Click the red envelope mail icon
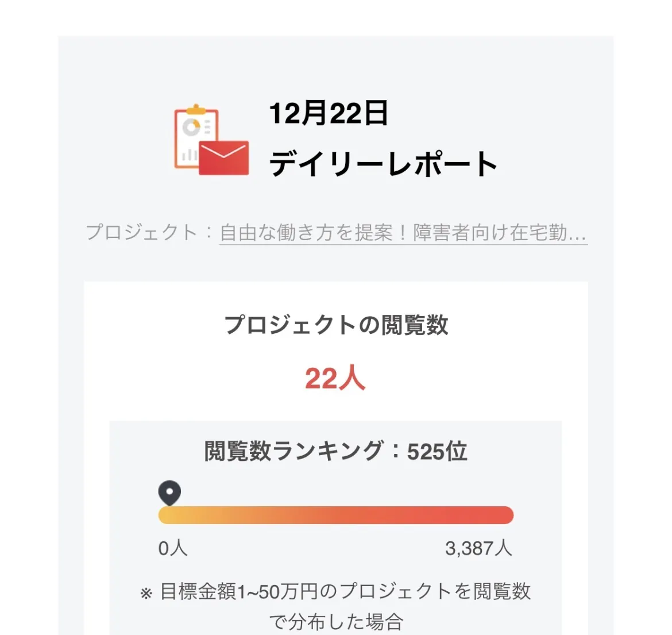 pyautogui.click(x=224, y=157)
